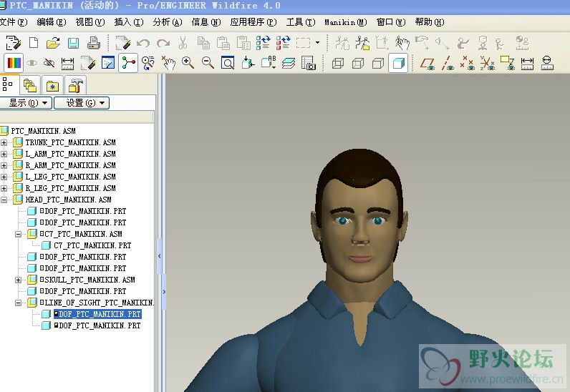Switch to the folder browser navigator tab
570x392 pixels.
30,86
